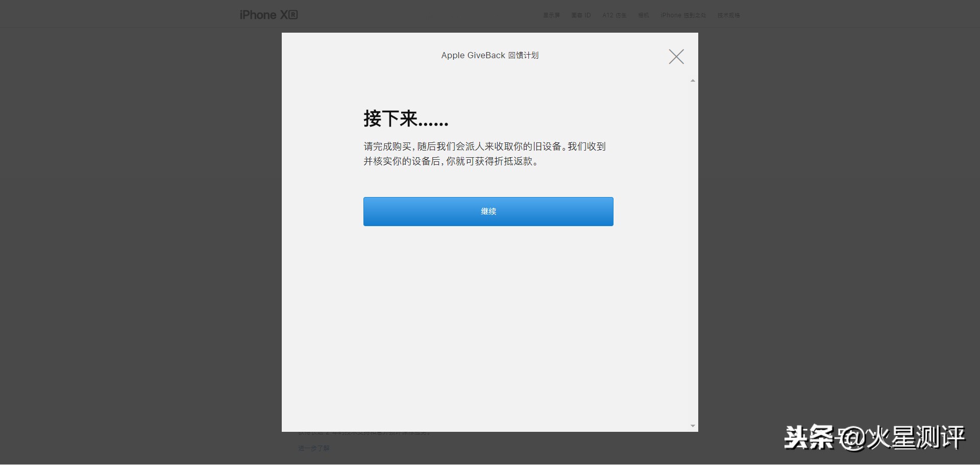Toggle the GiveBack dialog visibility
980x465 pixels.
click(676, 56)
